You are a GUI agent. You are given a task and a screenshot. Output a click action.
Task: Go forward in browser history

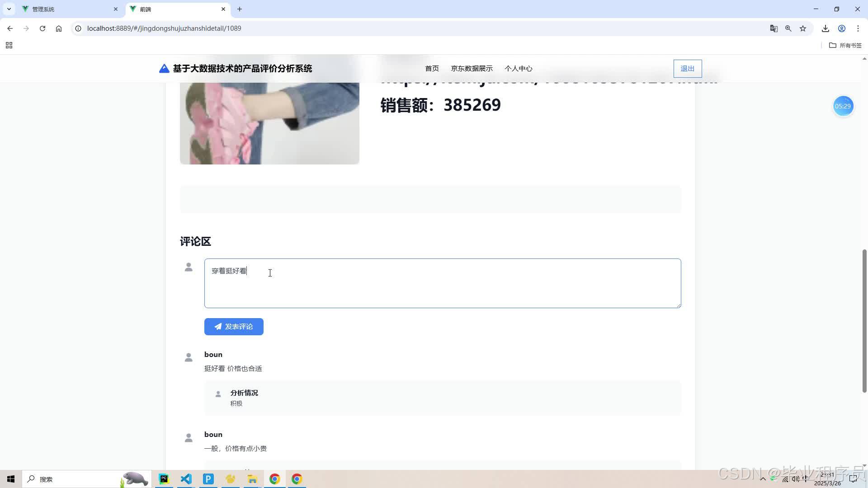point(26,28)
